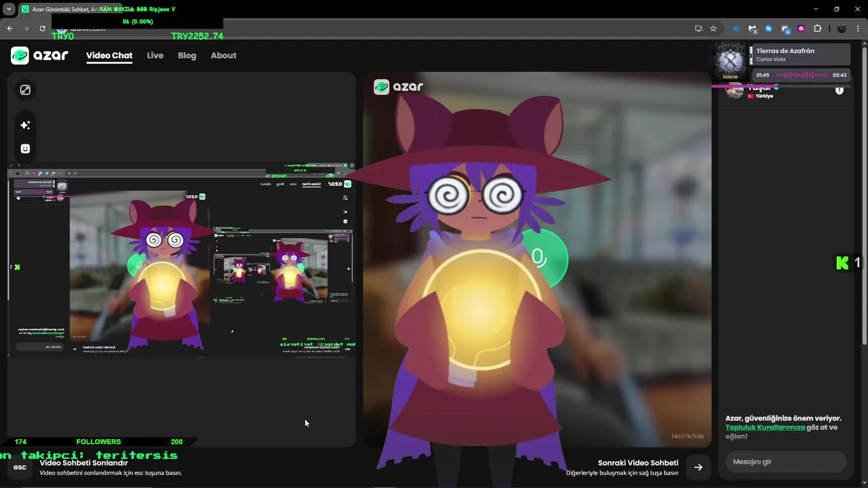
Task: Click the green K badge on right edge
Action: (842, 263)
